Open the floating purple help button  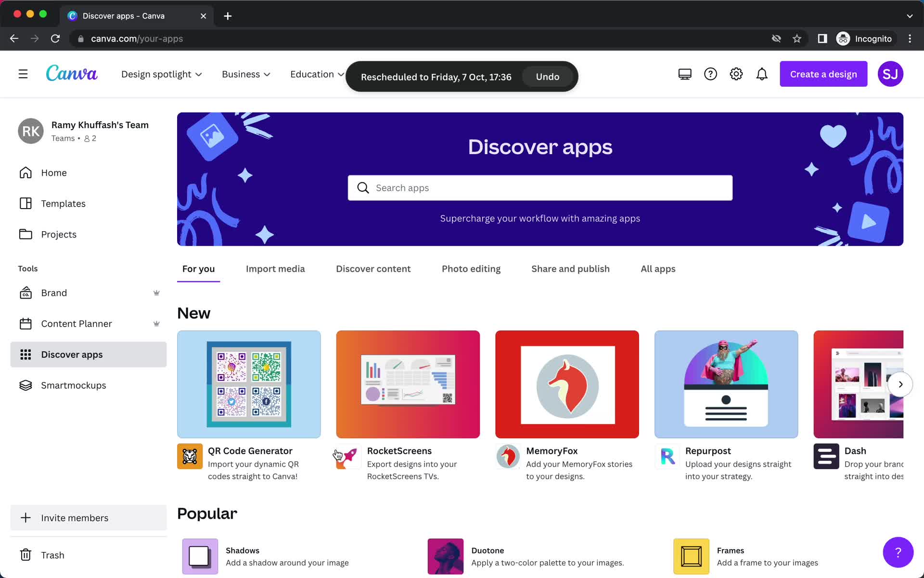point(898,552)
